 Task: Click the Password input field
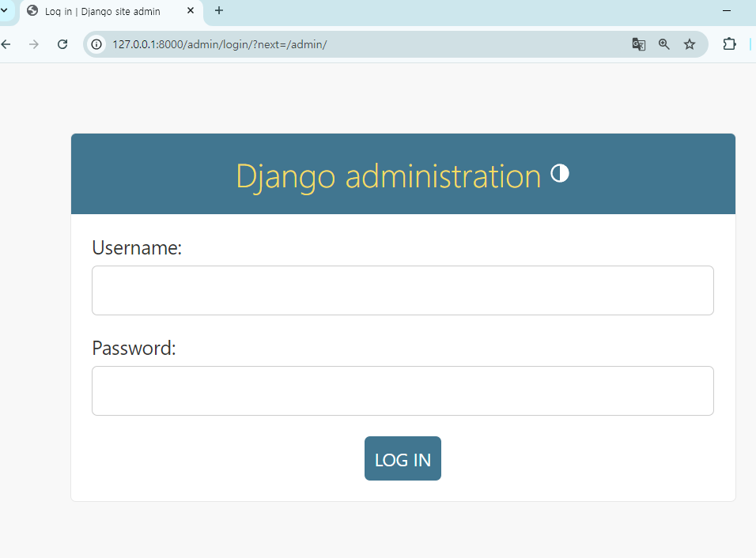(x=403, y=390)
